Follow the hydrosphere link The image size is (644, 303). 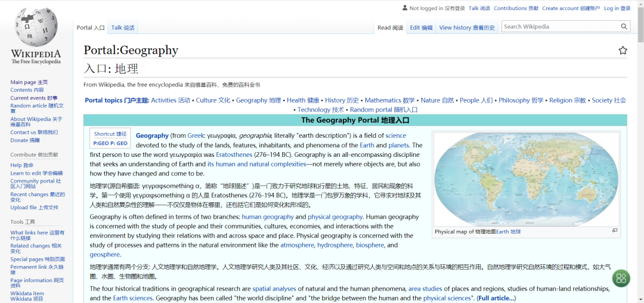click(335, 245)
